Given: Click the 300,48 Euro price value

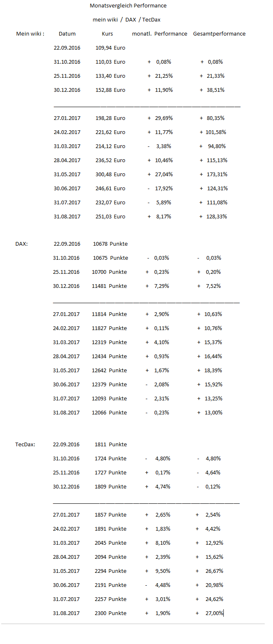Looking at the screenshot, I should tap(110, 175).
